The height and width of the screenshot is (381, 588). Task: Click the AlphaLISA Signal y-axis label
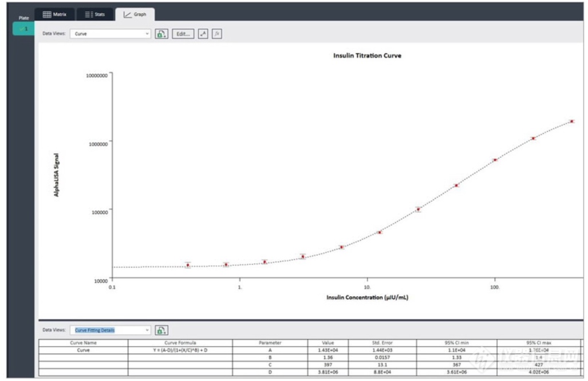tap(57, 174)
